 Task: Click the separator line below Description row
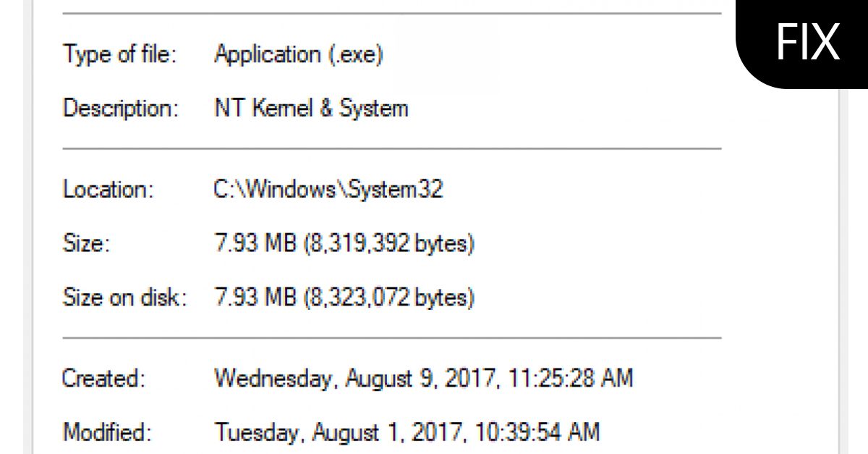pyautogui.click(x=391, y=148)
